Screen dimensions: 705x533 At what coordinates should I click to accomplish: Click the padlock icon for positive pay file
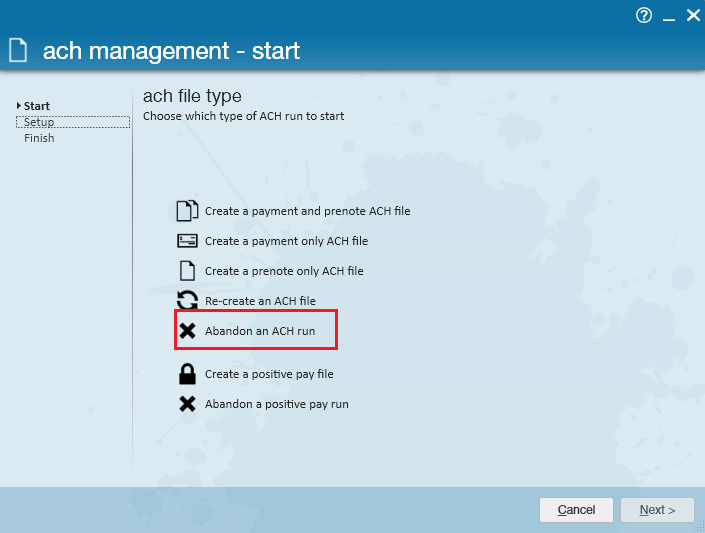point(187,374)
